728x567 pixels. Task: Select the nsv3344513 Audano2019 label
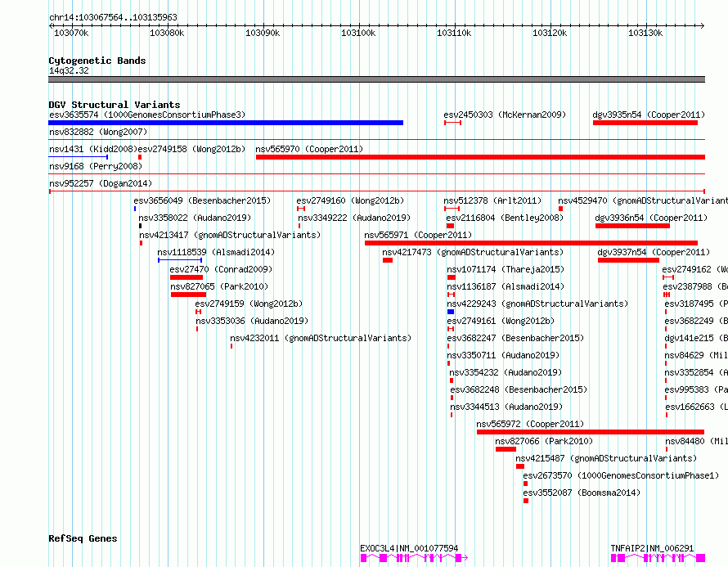coord(506,407)
